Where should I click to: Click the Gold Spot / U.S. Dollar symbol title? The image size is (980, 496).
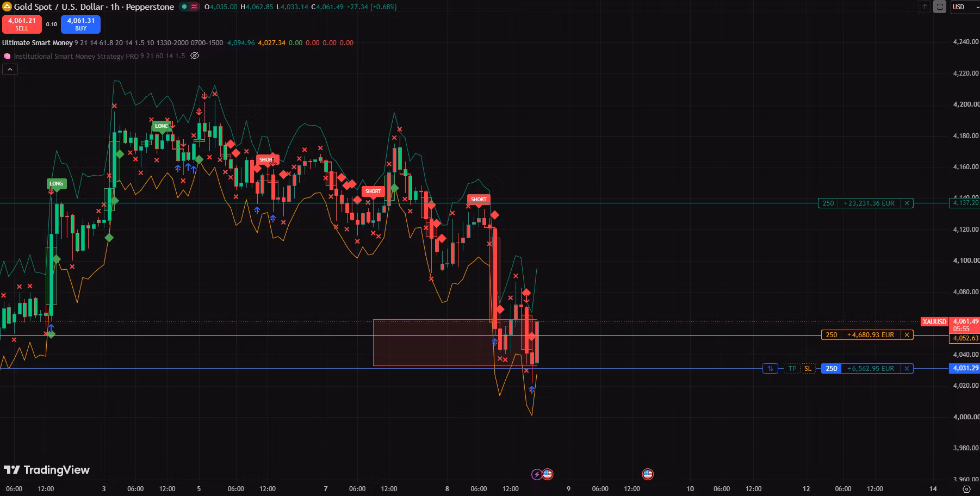point(60,7)
